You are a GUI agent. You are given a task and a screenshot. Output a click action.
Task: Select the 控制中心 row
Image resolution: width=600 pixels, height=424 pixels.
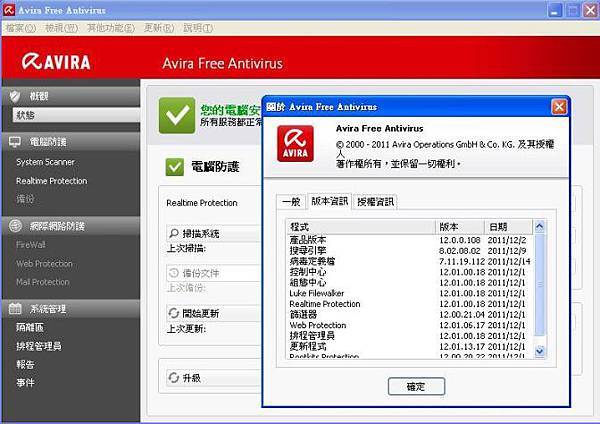(x=409, y=272)
